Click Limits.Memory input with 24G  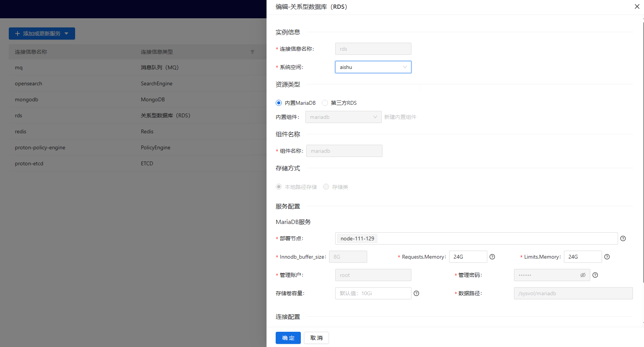[x=583, y=257]
